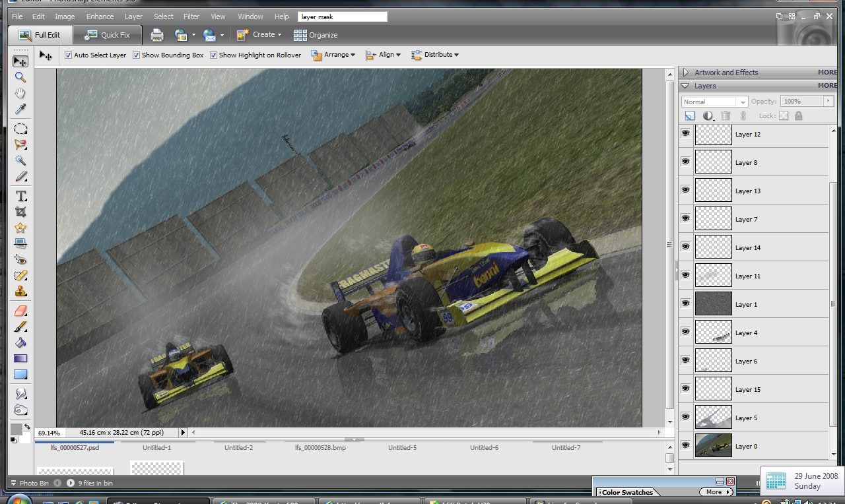The image size is (845, 504).
Task: Open the Filter menu
Action: click(191, 16)
